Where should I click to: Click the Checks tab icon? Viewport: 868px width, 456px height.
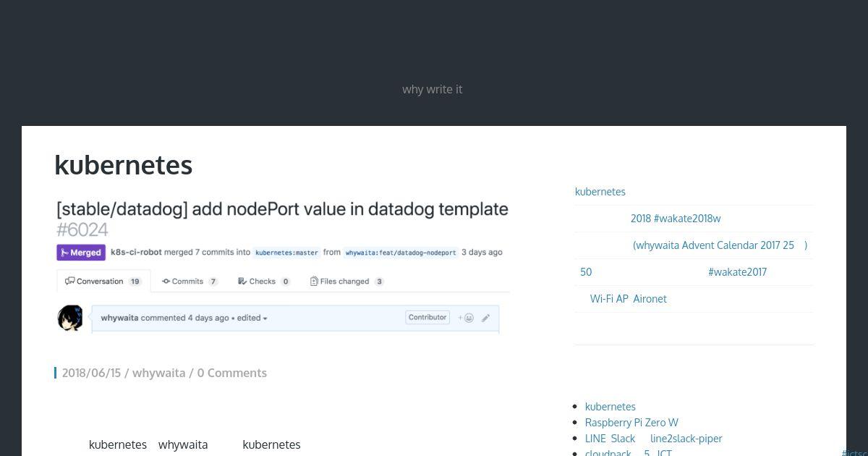[242, 281]
